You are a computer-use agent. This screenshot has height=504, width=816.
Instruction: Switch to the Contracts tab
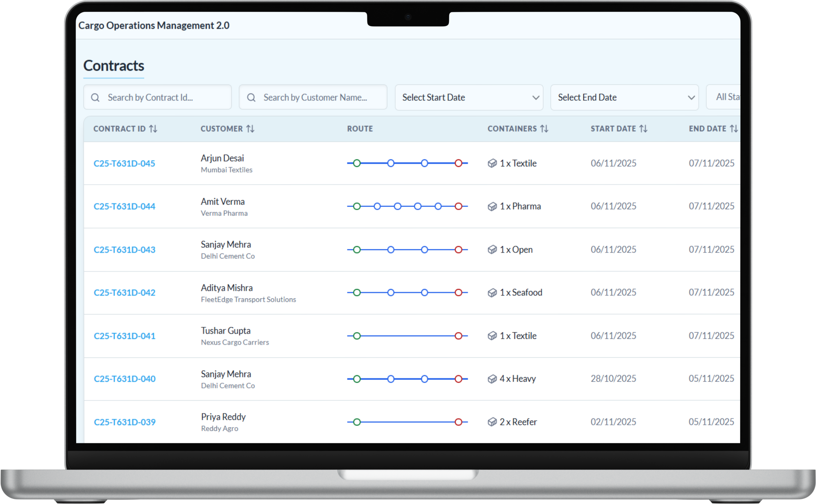(x=114, y=66)
